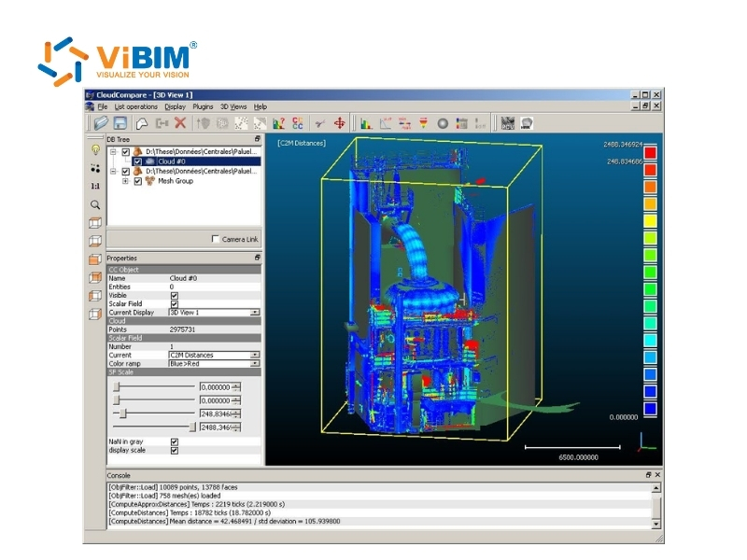Open the Display menu

pyautogui.click(x=176, y=105)
